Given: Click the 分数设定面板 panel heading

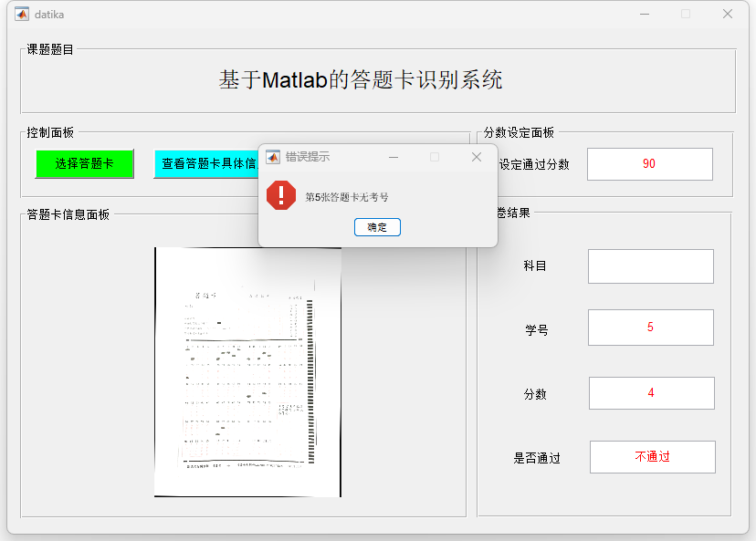Looking at the screenshot, I should tap(519, 132).
